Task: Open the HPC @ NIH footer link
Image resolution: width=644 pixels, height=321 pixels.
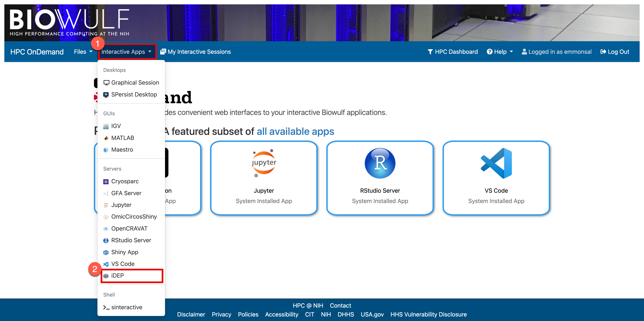Action: pos(308,306)
